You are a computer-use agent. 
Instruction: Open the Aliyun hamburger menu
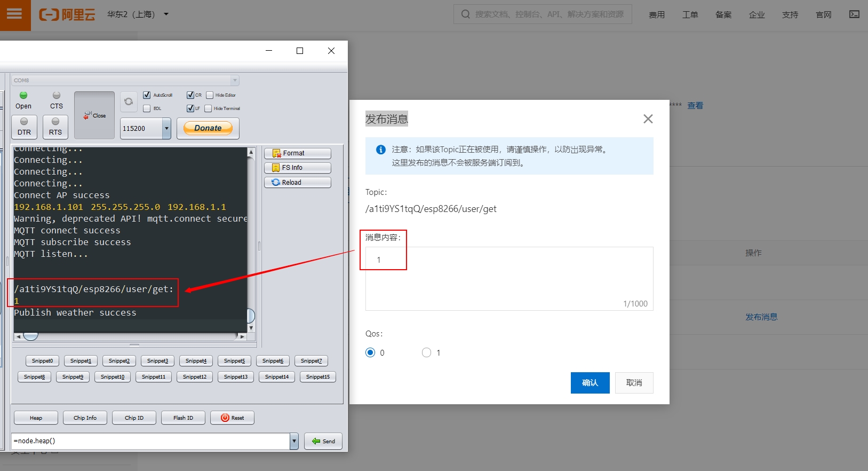click(x=15, y=14)
